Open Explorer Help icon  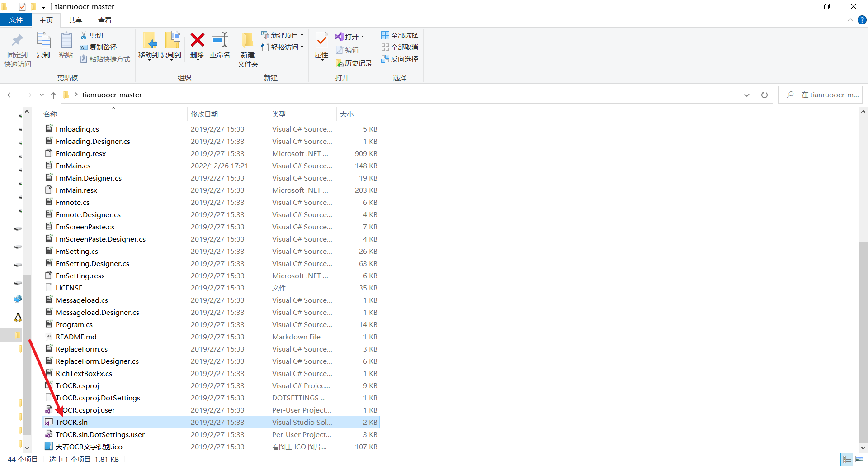coord(862,20)
